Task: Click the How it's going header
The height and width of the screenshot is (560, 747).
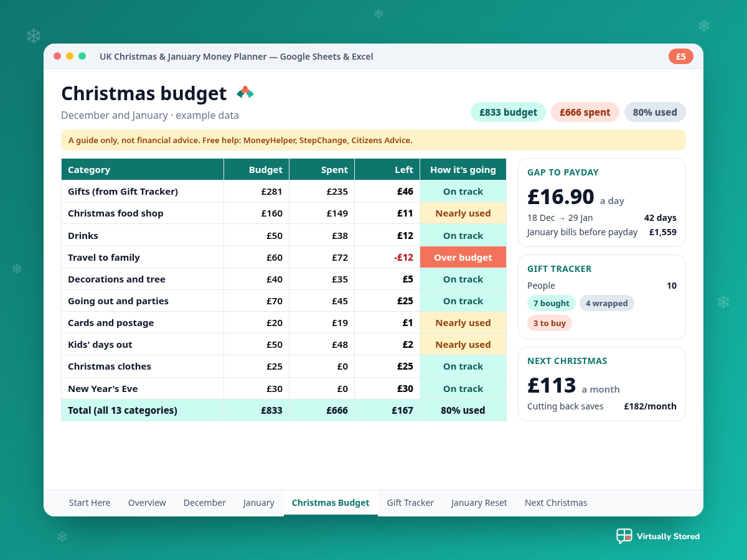Action: [x=463, y=169]
